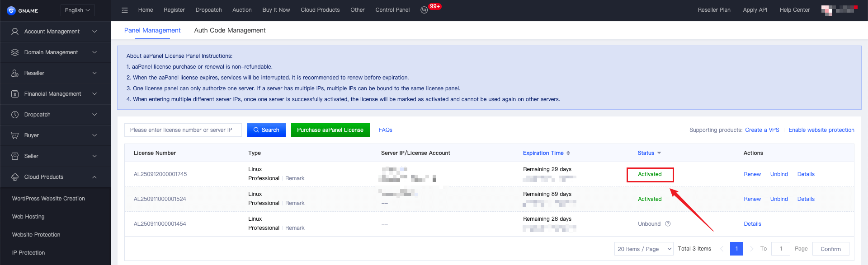Open the 20 Items / Page selector

[x=644, y=249]
